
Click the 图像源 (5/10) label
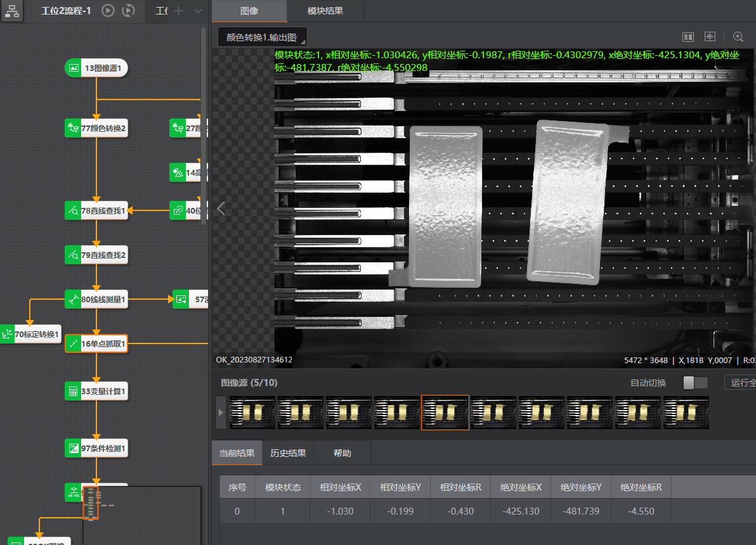click(249, 383)
